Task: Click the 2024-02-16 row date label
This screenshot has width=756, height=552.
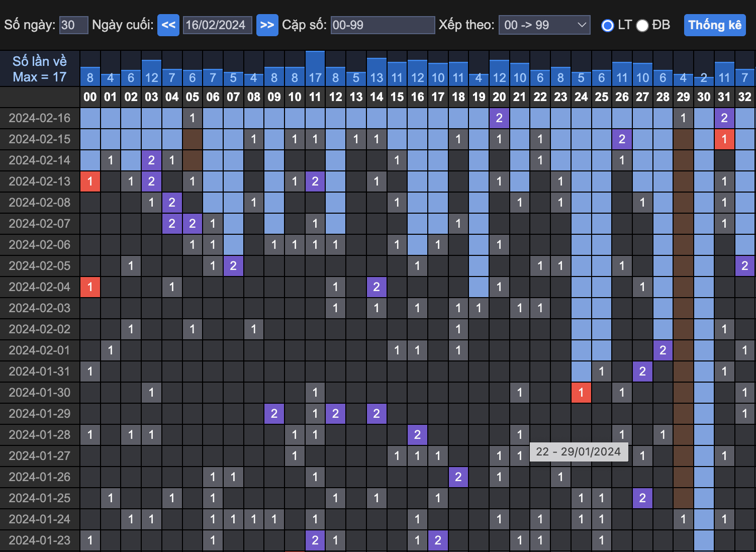Action: pos(40,118)
